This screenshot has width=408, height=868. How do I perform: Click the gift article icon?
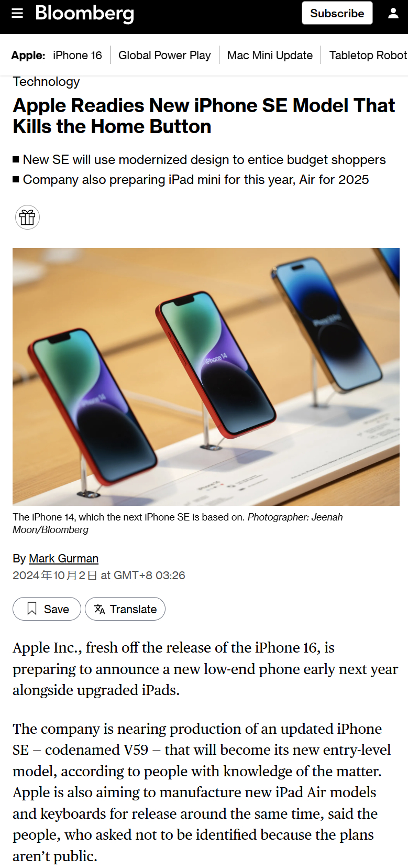click(x=27, y=217)
